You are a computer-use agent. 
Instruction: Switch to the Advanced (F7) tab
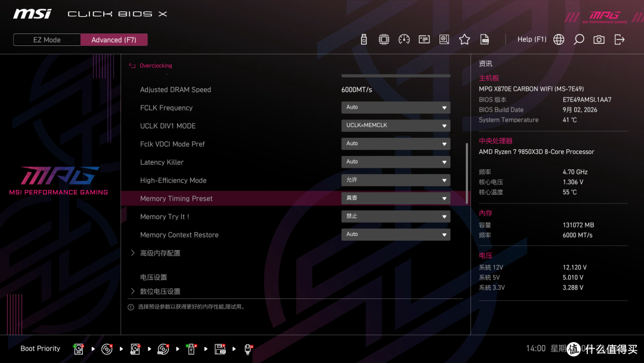114,40
